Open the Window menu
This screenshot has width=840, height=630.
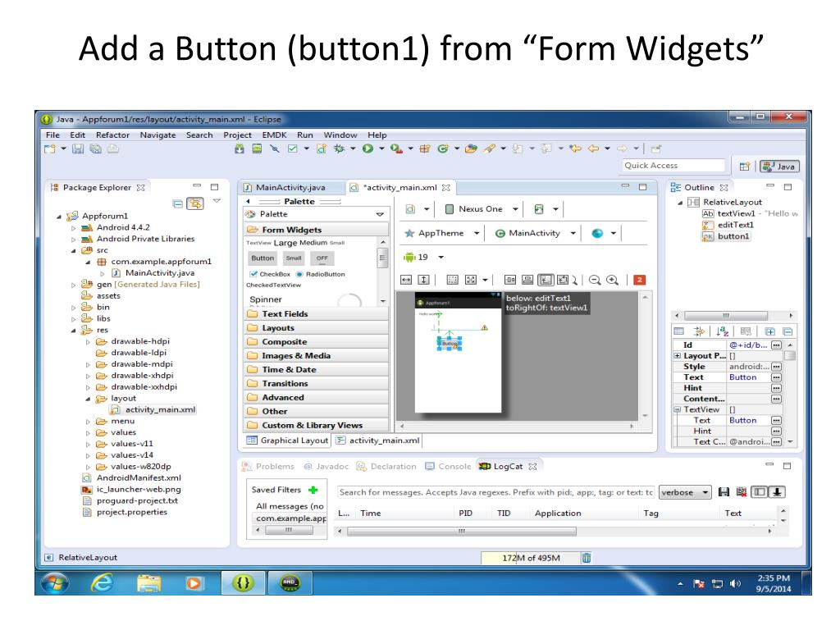pyautogui.click(x=340, y=135)
